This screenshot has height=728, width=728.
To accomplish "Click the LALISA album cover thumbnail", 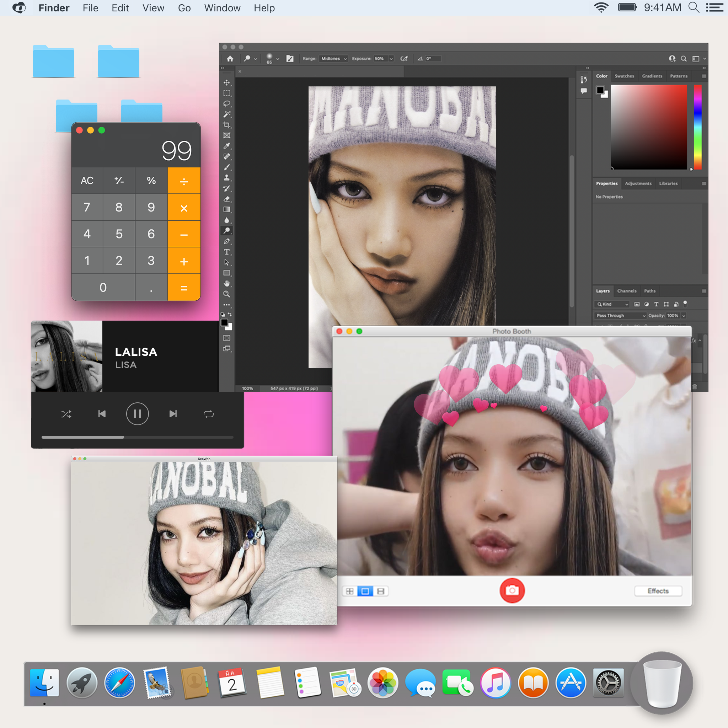I will 67,356.
